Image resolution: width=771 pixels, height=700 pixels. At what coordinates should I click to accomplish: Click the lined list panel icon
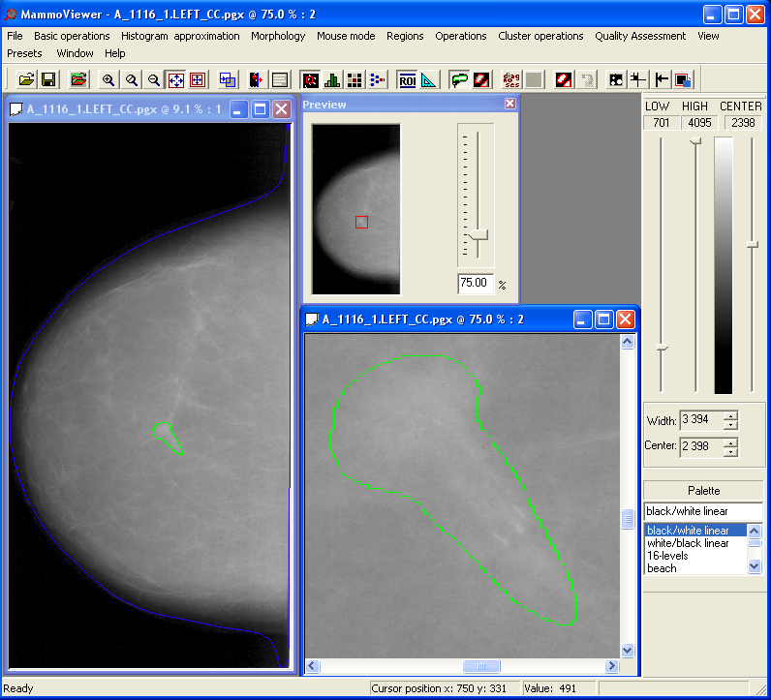click(280, 79)
